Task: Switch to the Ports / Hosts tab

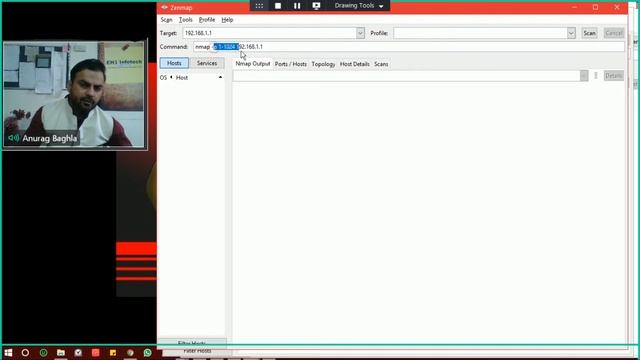Action: coord(291,64)
